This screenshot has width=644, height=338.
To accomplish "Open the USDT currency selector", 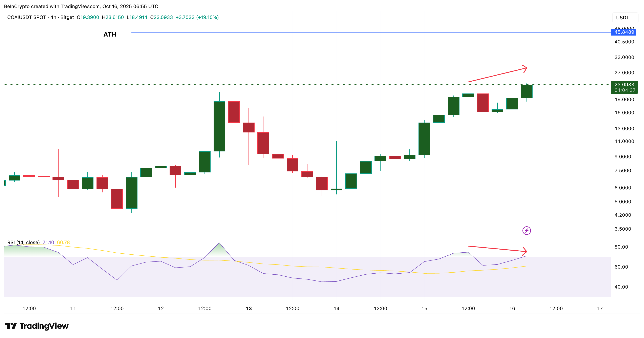I will point(623,18).
